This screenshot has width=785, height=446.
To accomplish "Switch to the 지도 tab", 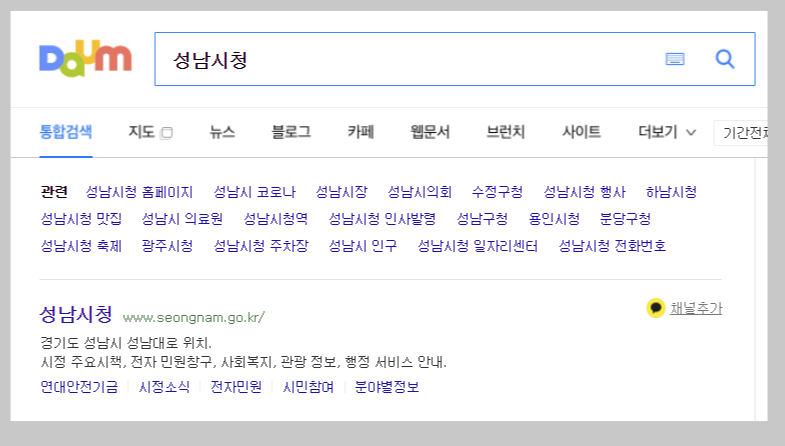I will (141, 132).
